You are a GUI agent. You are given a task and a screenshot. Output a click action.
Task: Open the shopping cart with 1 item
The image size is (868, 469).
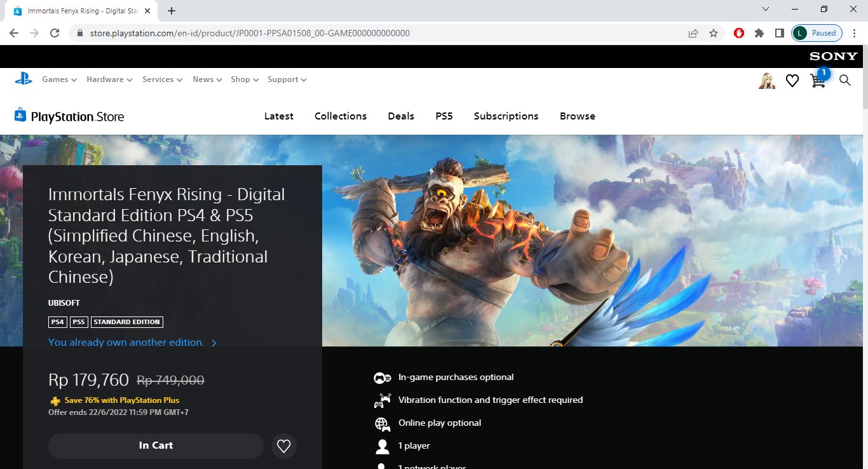819,79
